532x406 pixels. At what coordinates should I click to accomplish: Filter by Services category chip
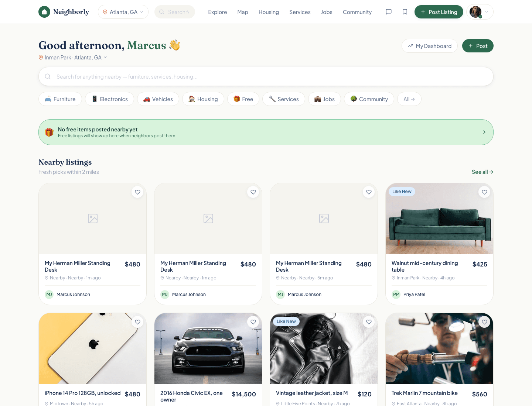[x=284, y=99]
